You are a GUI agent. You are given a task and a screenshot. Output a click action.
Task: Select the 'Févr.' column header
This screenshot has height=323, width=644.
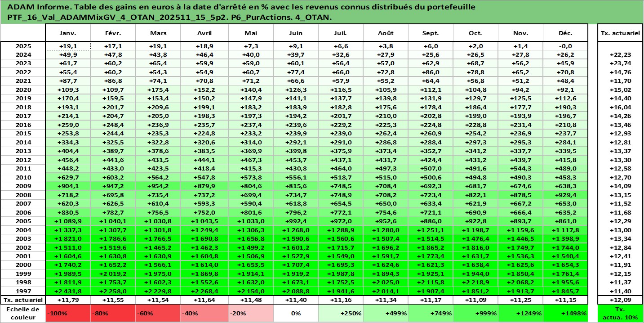coord(113,33)
